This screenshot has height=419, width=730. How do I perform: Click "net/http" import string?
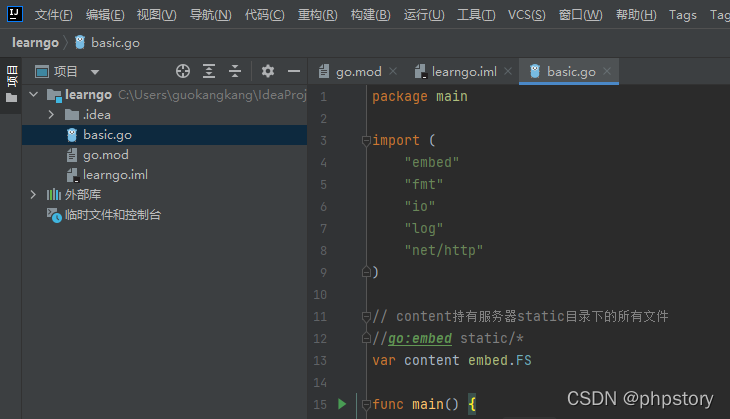(x=444, y=250)
